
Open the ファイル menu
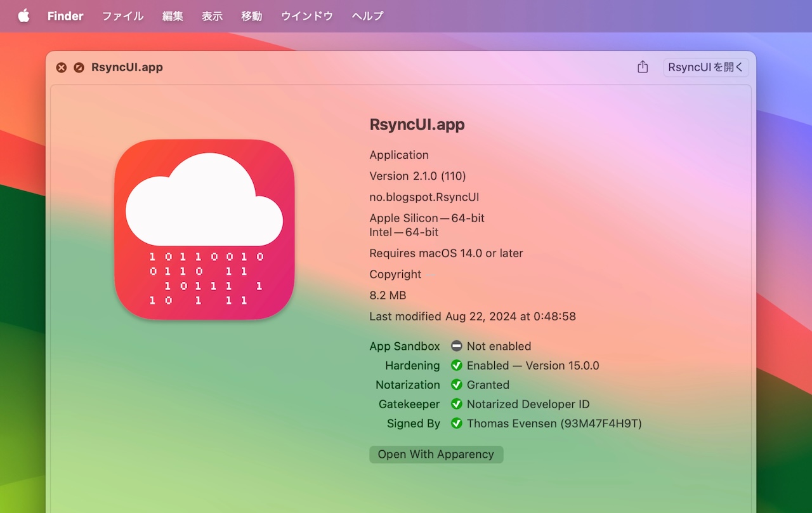tap(123, 16)
